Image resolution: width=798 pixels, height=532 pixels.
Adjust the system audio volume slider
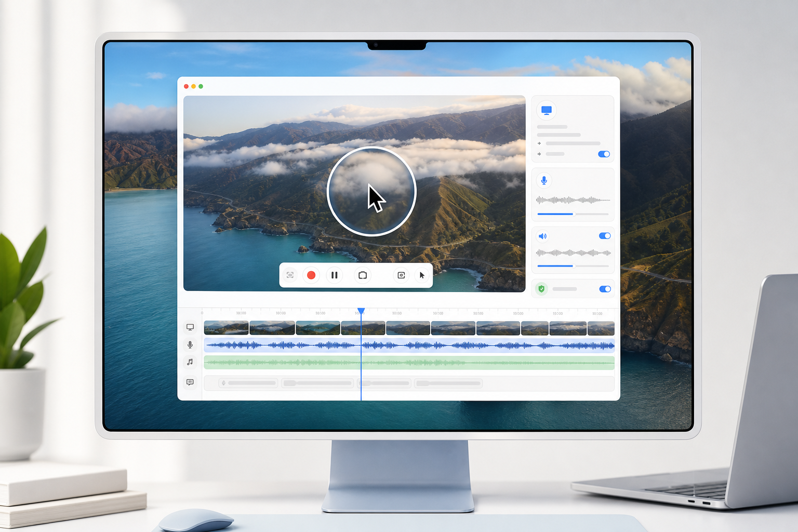tap(573, 266)
